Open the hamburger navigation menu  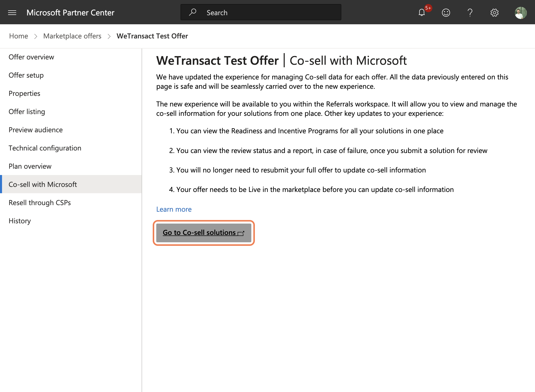pyautogui.click(x=12, y=12)
